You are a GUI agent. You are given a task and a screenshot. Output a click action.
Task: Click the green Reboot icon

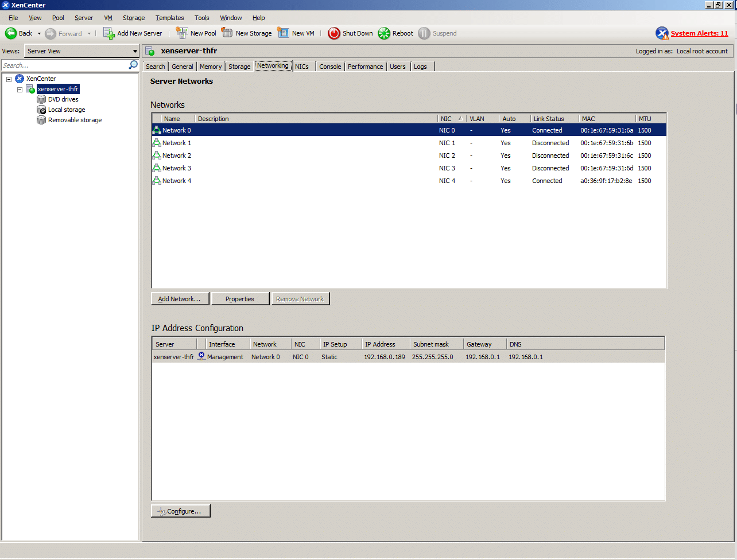tap(384, 33)
